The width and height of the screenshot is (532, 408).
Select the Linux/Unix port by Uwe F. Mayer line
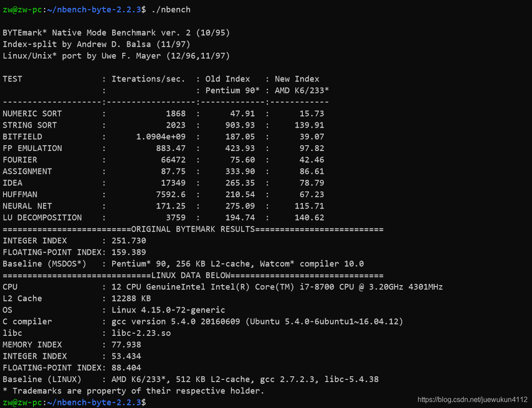(116, 56)
